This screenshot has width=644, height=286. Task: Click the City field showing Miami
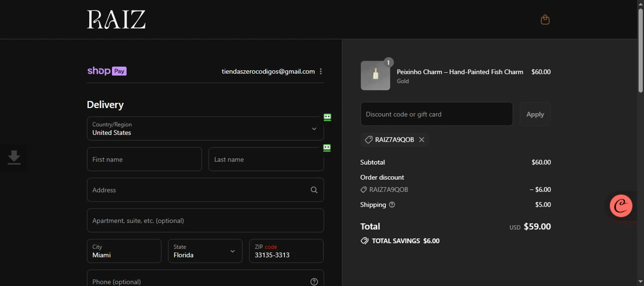(124, 251)
